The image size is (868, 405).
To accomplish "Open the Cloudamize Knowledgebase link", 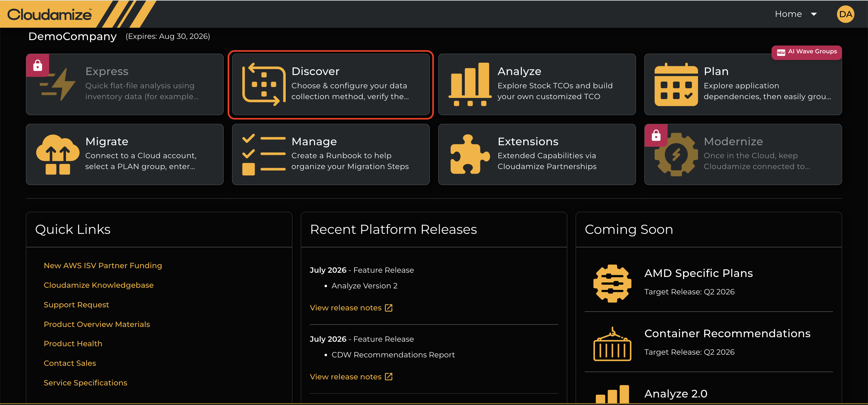I will coord(99,285).
